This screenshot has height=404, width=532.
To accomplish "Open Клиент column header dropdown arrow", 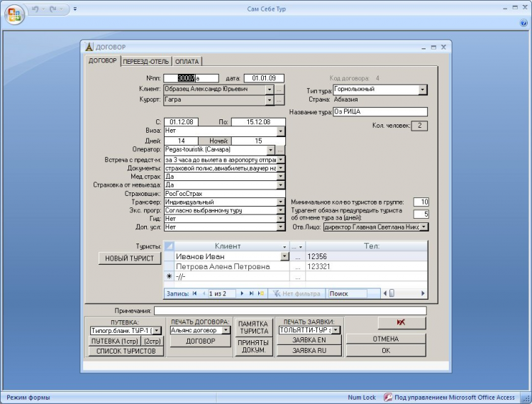I will (x=284, y=247).
